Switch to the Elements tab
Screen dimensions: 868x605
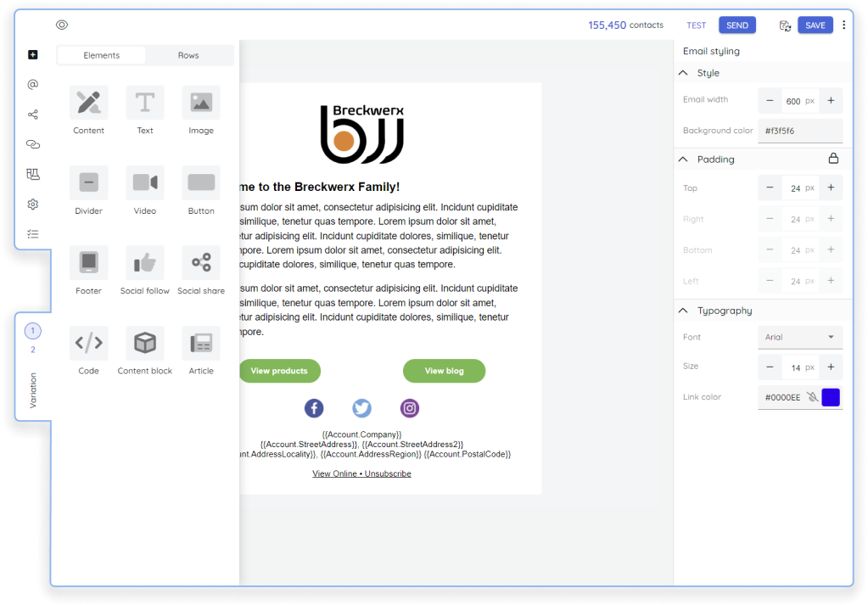pyautogui.click(x=101, y=55)
